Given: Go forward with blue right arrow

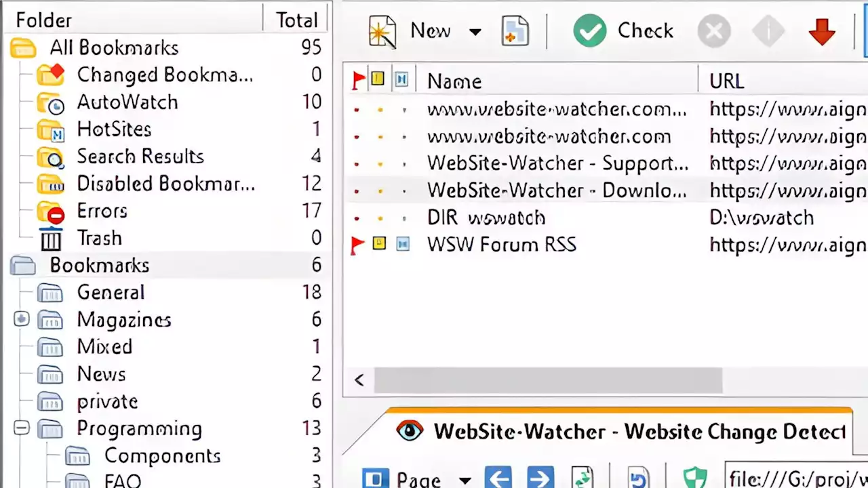Looking at the screenshot, I should tap(540, 479).
